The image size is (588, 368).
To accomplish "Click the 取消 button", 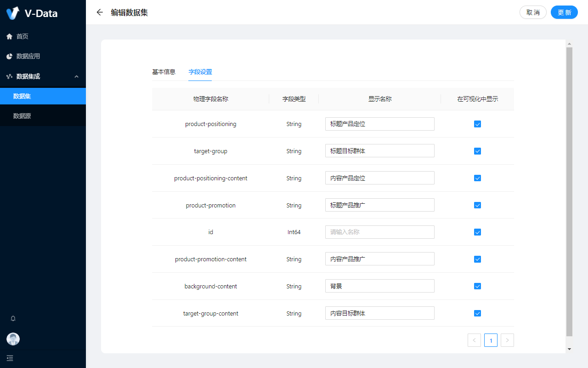I will (x=533, y=12).
